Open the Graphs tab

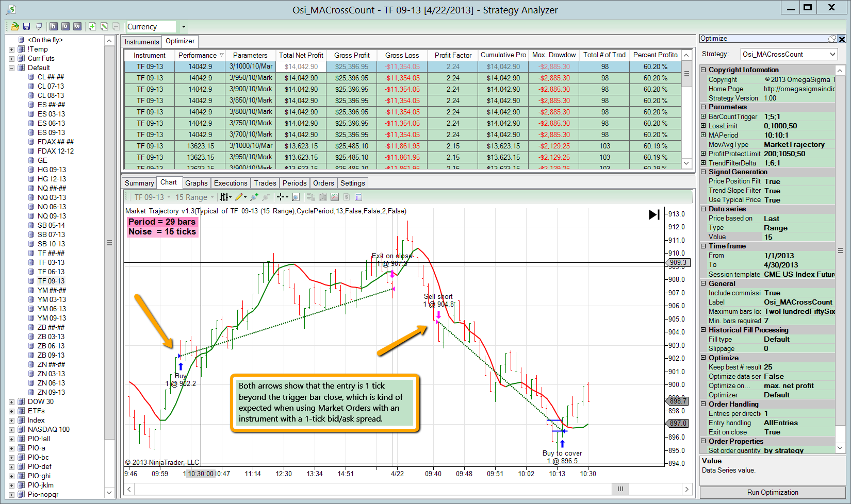tap(197, 183)
